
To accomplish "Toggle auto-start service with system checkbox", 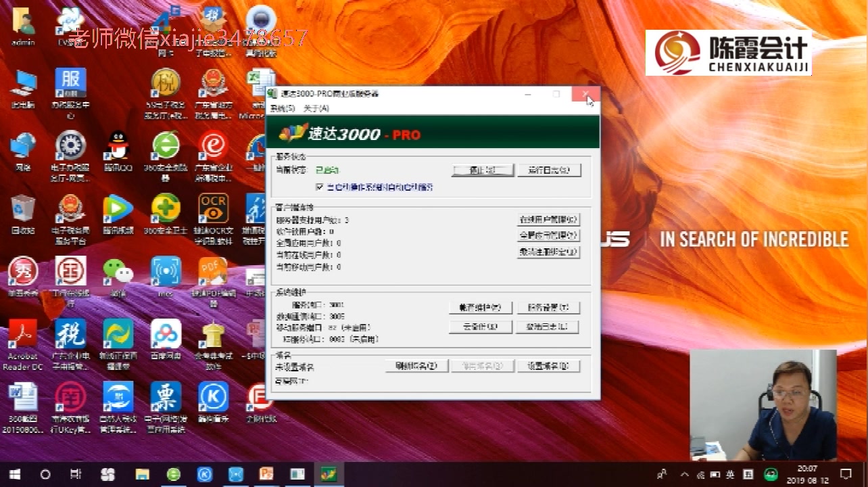I will [x=320, y=187].
